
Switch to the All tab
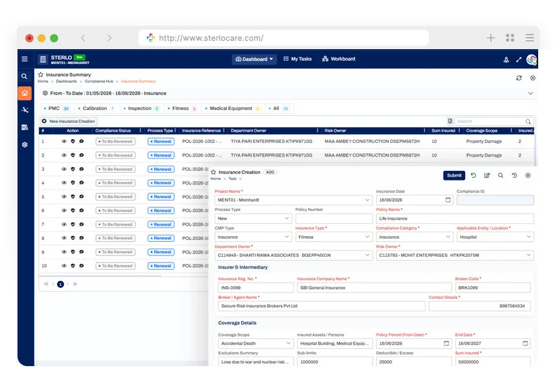[x=279, y=109]
